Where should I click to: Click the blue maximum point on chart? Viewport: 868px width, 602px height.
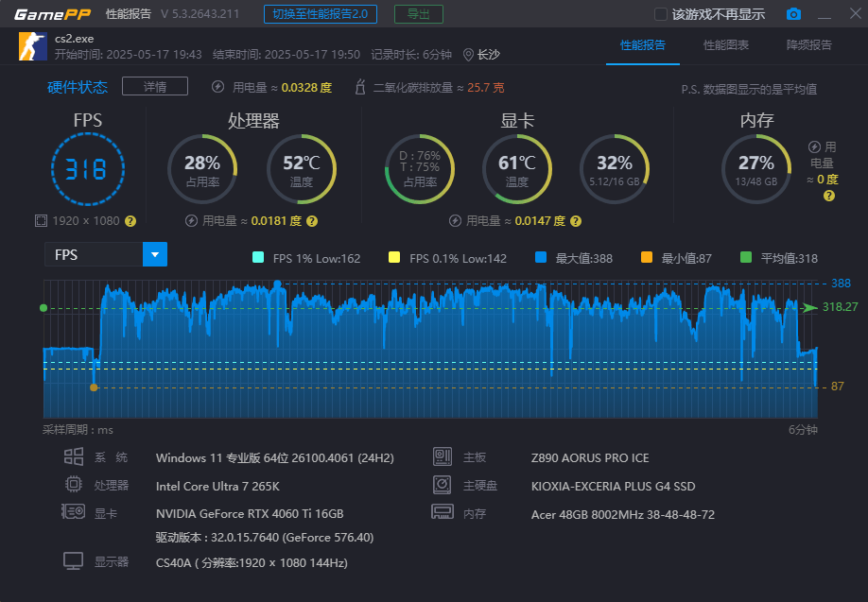(277, 284)
